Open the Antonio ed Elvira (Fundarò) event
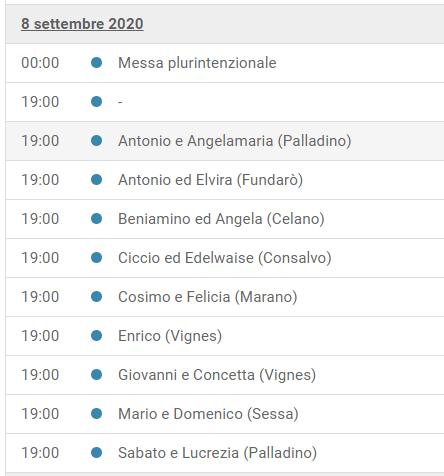Screen dimensions: 444x476 (211, 180)
